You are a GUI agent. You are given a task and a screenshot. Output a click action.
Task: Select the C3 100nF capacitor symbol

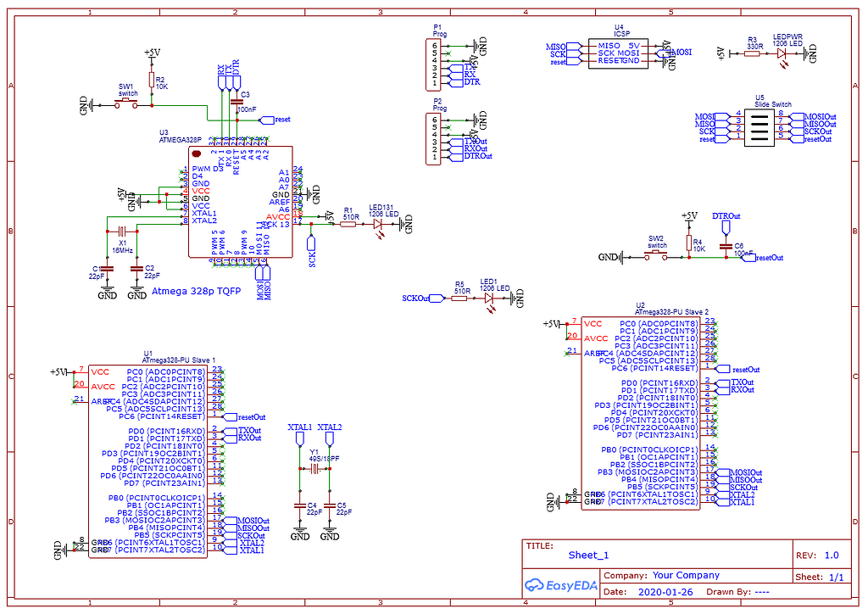(237, 100)
